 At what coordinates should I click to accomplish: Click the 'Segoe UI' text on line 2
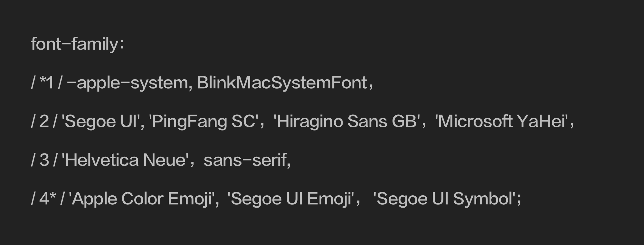pos(101,122)
